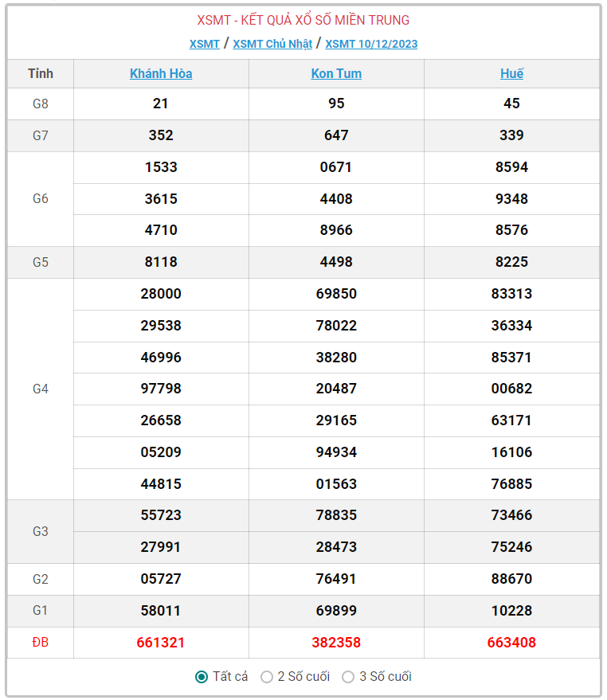The image size is (607, 700).
Task: Select the 2 Số cuối option
Action: (x=267, y=677)
